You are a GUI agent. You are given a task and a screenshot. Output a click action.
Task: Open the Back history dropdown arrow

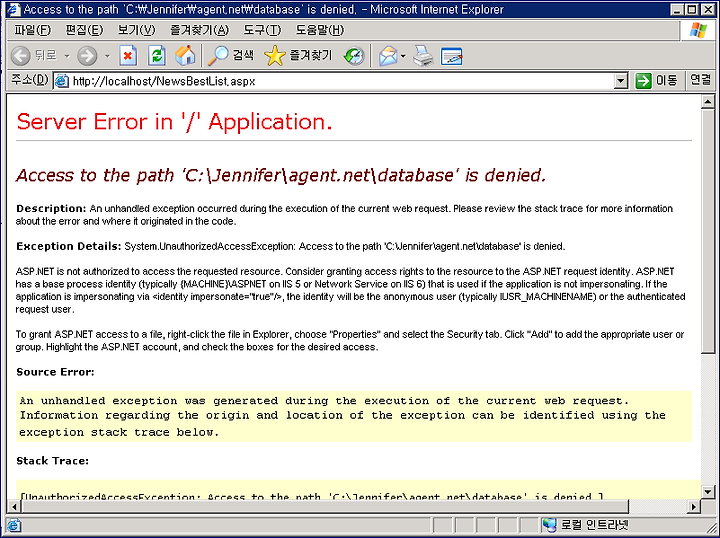click(x=67, y=56)
